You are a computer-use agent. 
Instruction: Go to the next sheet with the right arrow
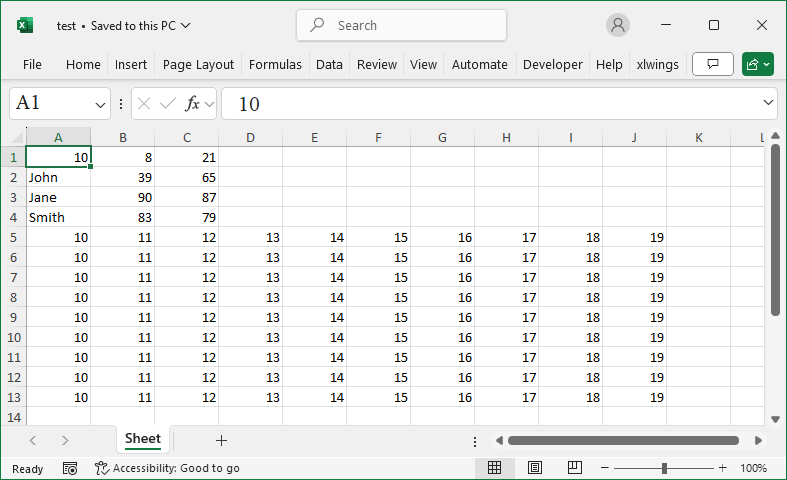[x=65, y=440]
